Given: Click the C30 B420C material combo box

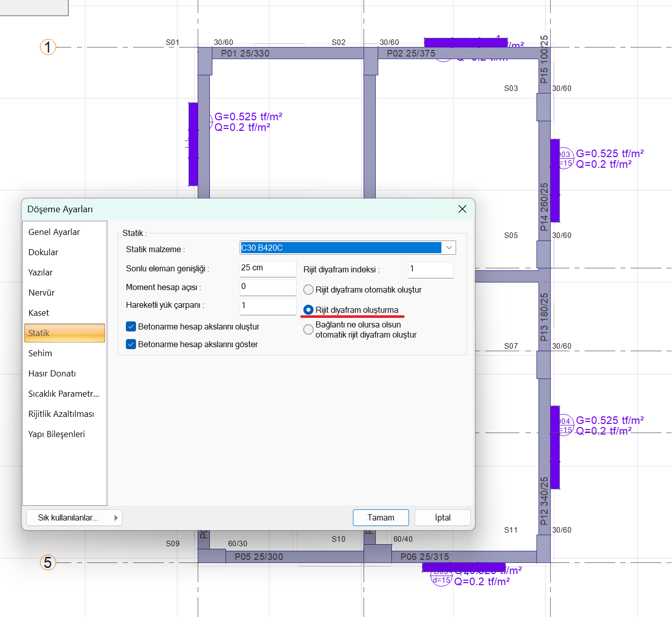Looking at the screenshot, I should tap(340, 248).
